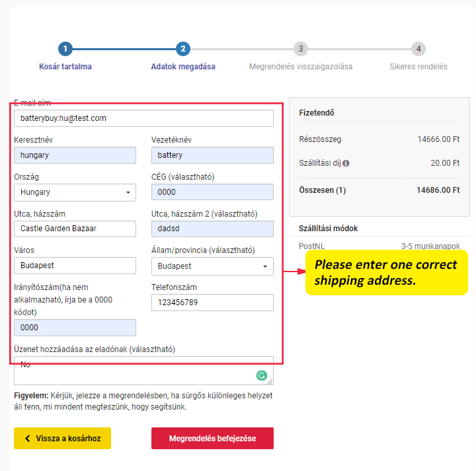Go back with Vissza a kosárhoz
Viewport: 476px width, 471px height.
(x=62, y=439)
